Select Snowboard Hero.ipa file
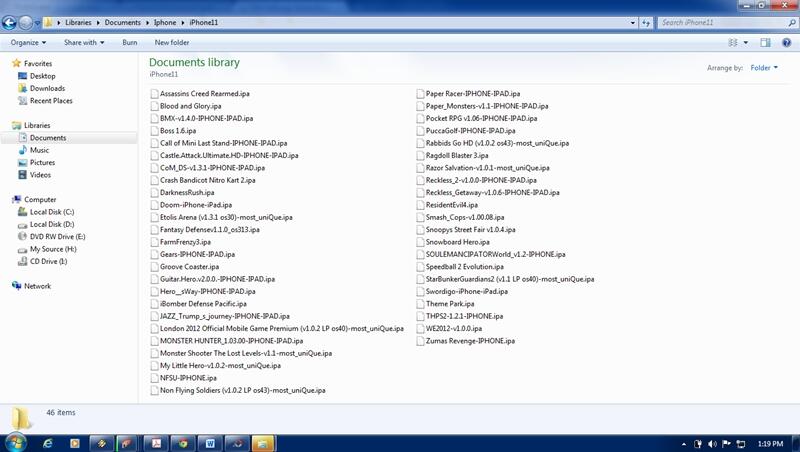The width and height of the screenshot is (800, 452). (x=453, y=242)
